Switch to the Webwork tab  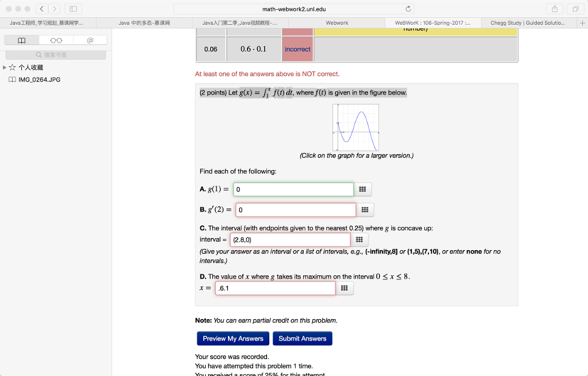point(336,22)
